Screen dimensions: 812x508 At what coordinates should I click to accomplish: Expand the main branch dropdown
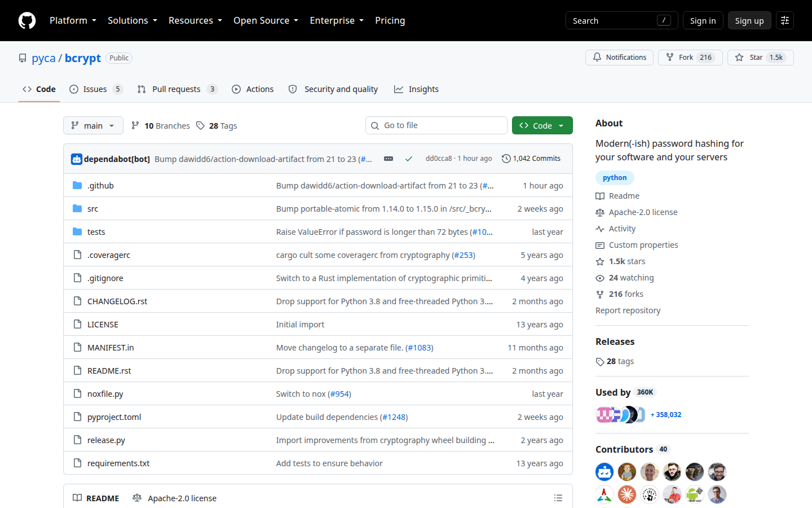tap(93, 125)
